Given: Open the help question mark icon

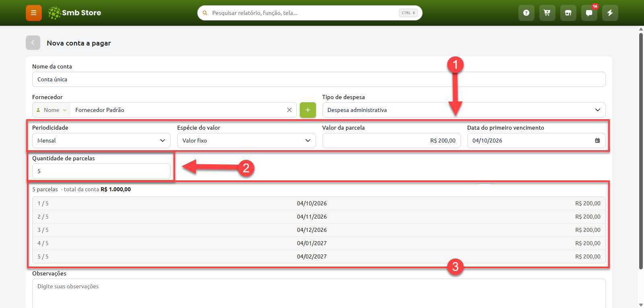Looking at the screenshot, I should coord(526,13).
